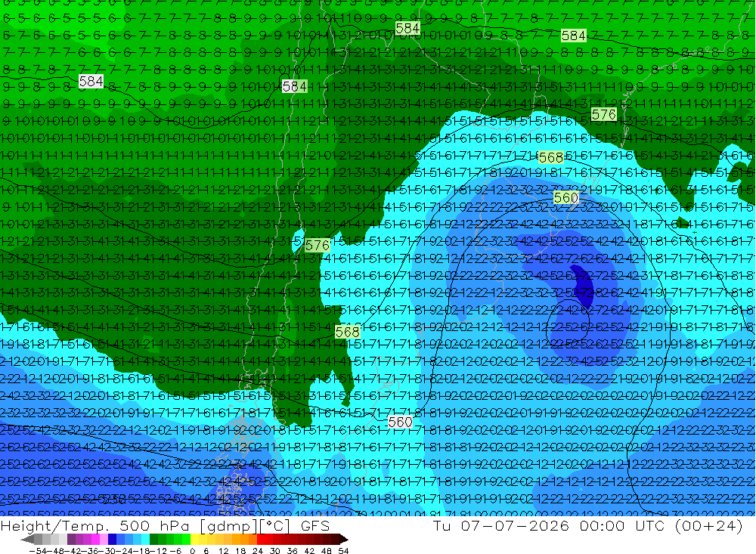Screen dimensions: 756x554
Task: Click the "(00+24)" forecast hour label
Action: (x=709, y=525)
